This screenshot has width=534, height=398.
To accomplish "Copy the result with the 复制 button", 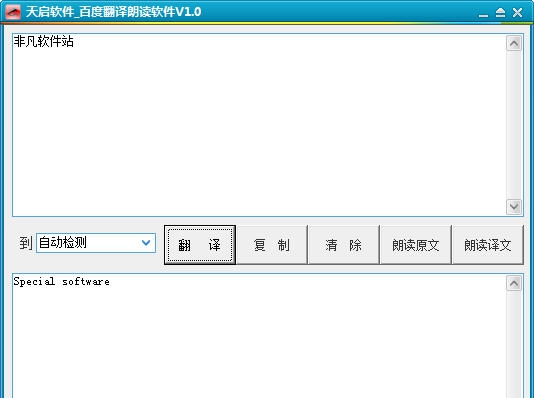I will [272, 245].
